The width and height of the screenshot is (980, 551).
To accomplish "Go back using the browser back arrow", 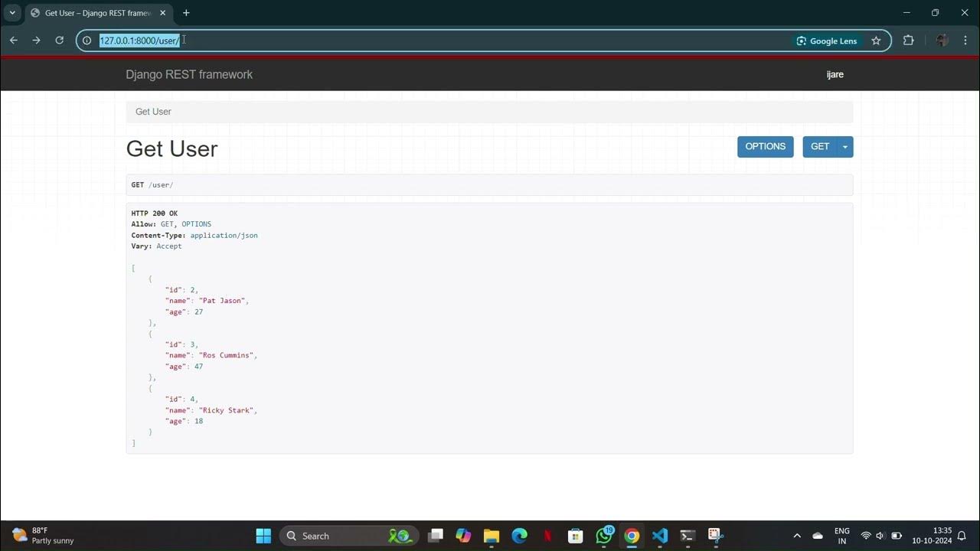I will (x=13, y=41).
